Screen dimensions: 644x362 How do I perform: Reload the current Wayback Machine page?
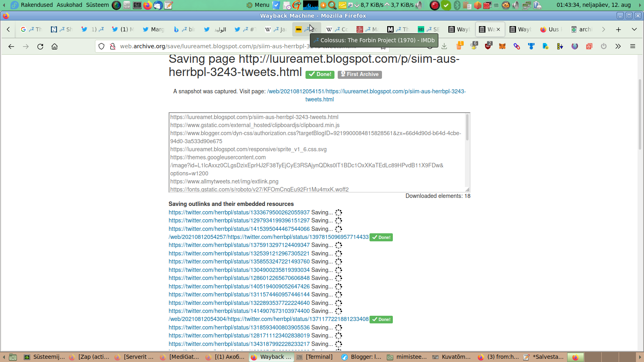pyautogui.click(x=40, y=47)
